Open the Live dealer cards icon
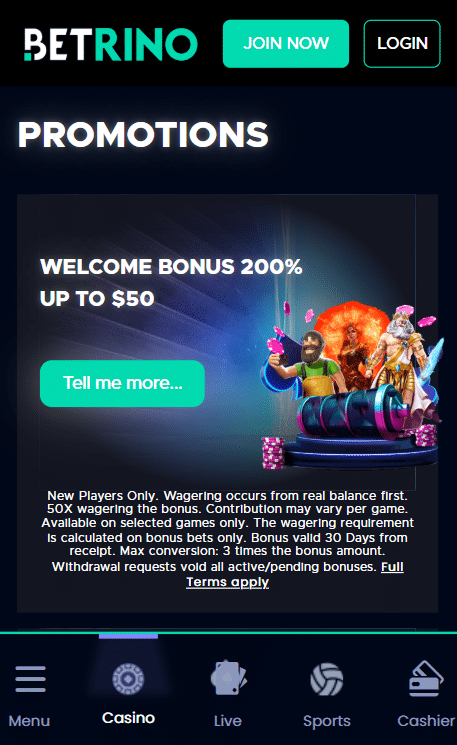The image size is (457, 745). 228,678
